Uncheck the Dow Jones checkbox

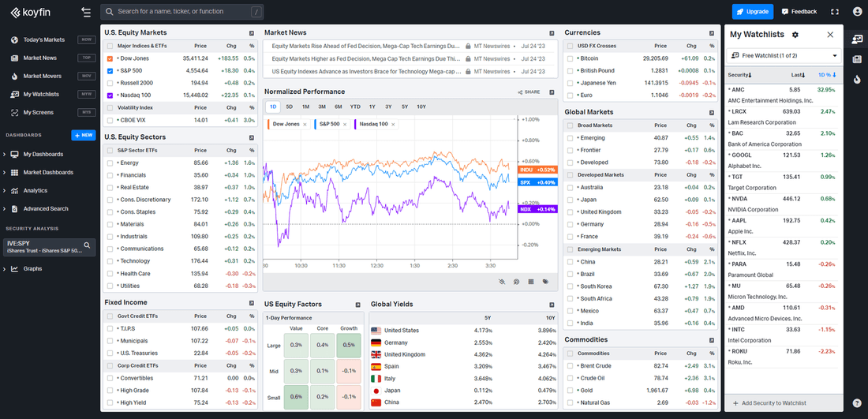(110, 58)
